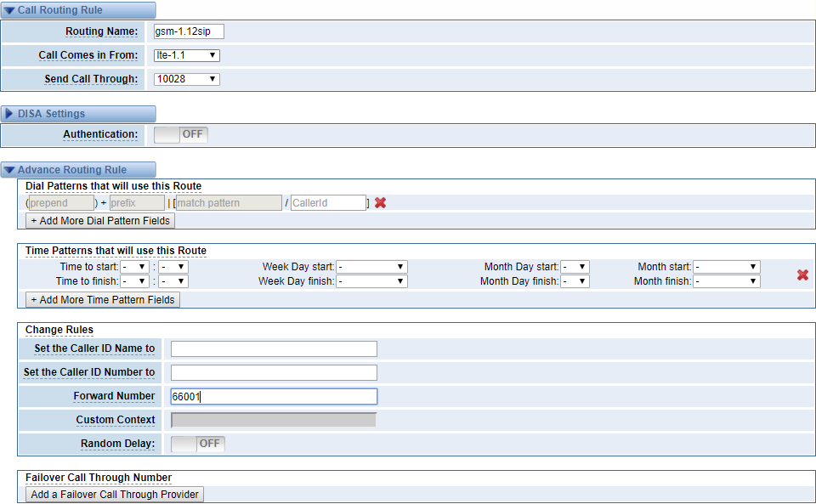Open the Send Call Through dropdown

point(186,79)
